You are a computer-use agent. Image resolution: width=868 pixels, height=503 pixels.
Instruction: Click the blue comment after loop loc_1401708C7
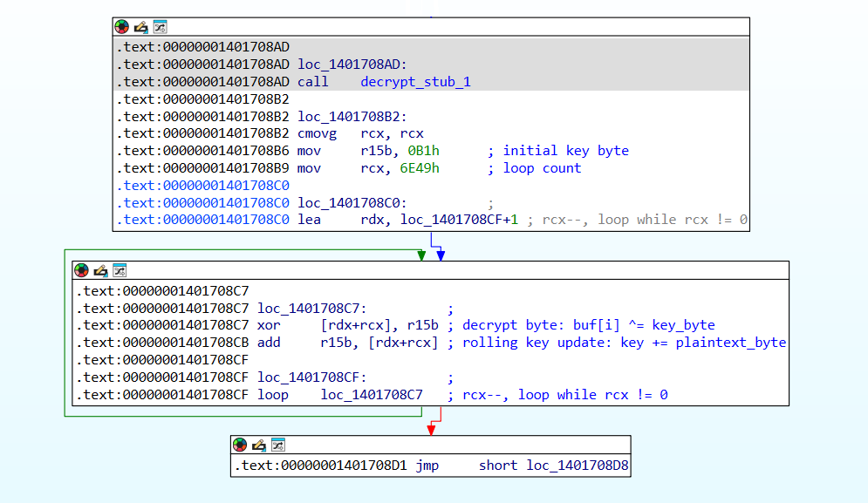(557, 395)
